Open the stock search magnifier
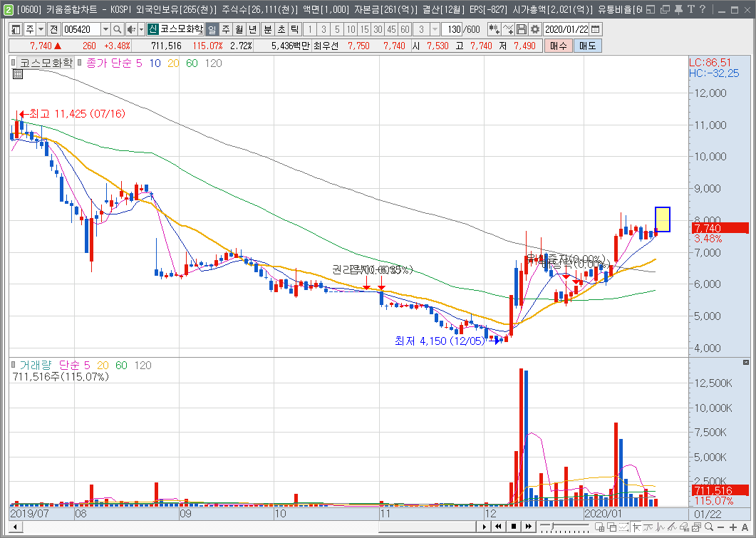The width and height of the screenshot is (756, 538). point(117,29)
